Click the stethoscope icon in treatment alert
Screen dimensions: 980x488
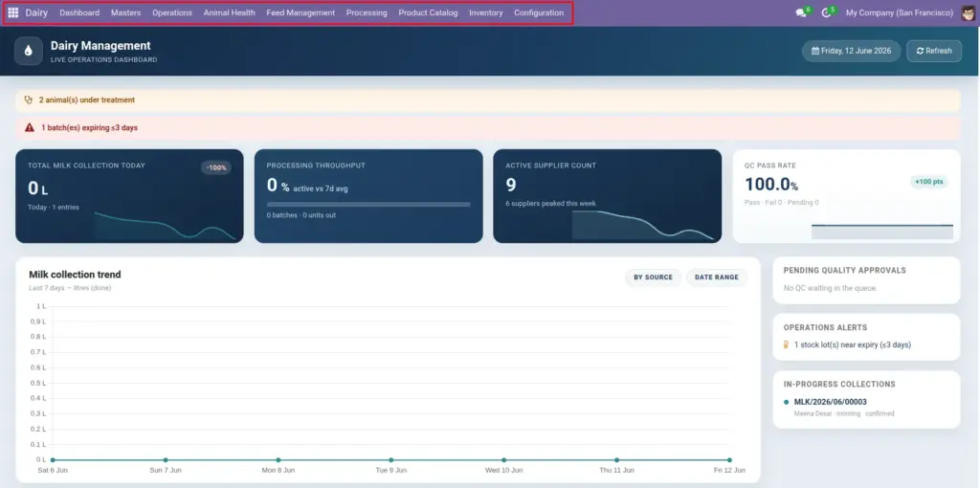[x=28, y=100]
